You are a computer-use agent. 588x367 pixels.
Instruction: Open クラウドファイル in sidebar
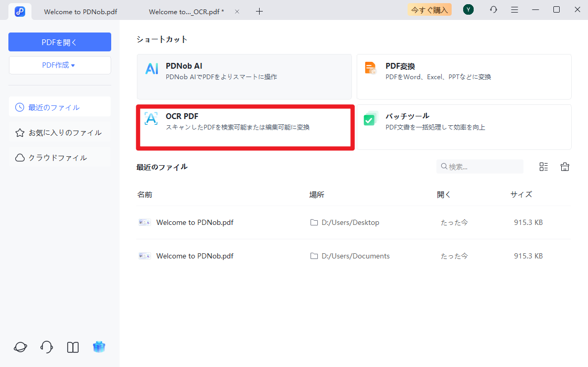59,158
